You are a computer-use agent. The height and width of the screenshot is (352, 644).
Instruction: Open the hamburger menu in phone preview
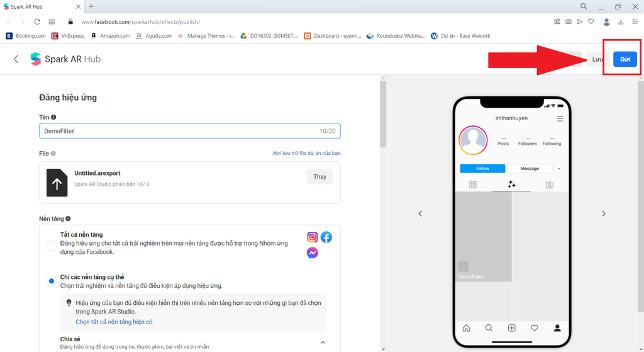coord(560,118)
